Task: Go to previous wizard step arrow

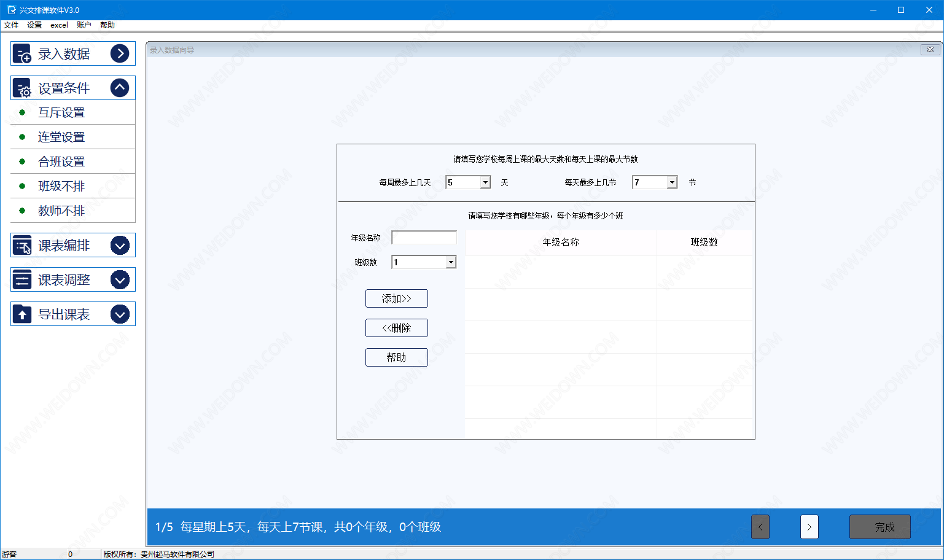Action: point(760,527)
